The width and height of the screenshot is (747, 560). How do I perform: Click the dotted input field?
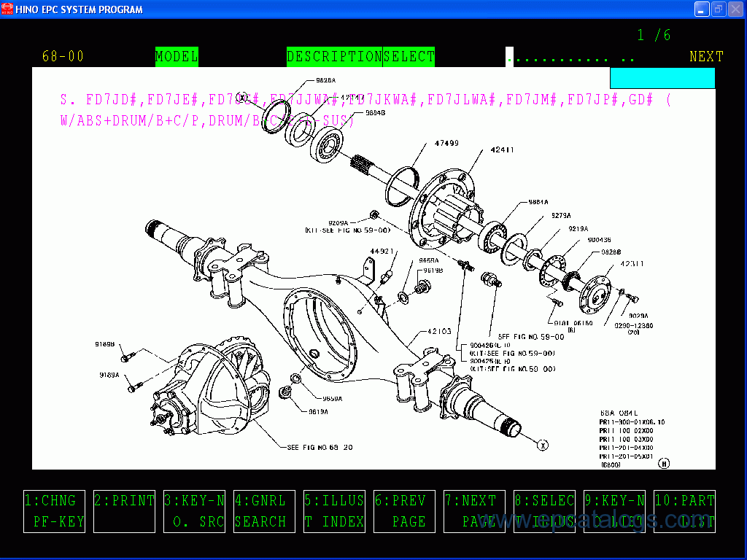(x=570, y=57)
